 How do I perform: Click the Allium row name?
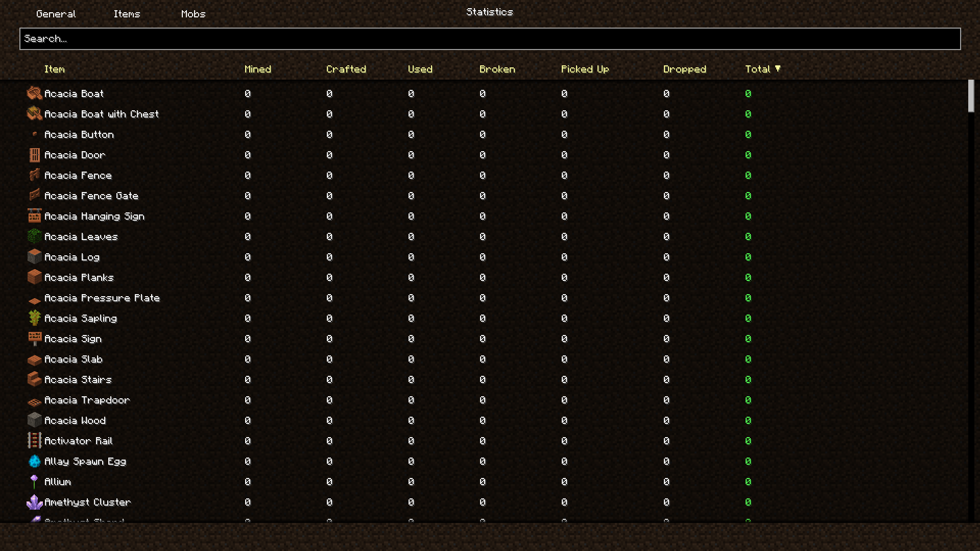tap(58, 482)
